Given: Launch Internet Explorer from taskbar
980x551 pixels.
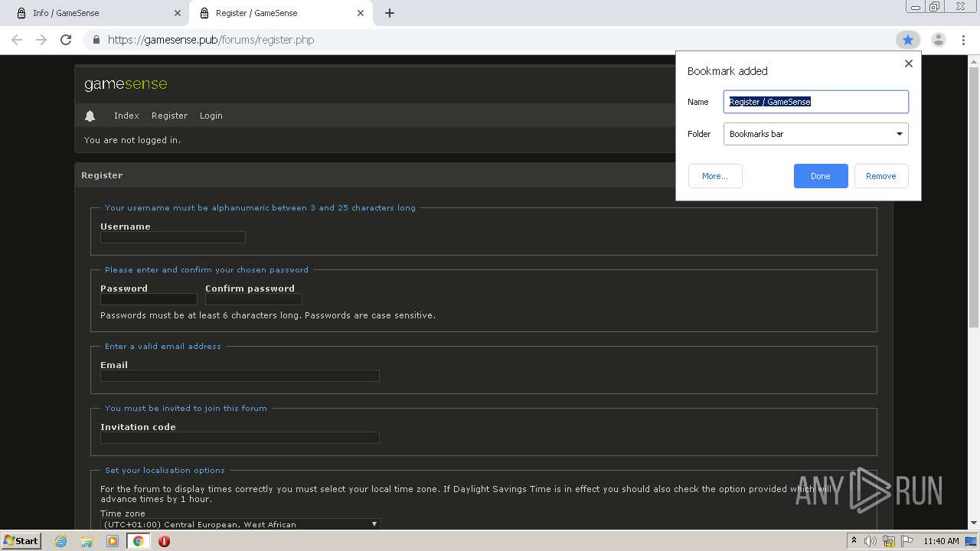Looking at the screenshot, I should click(61, 541).
